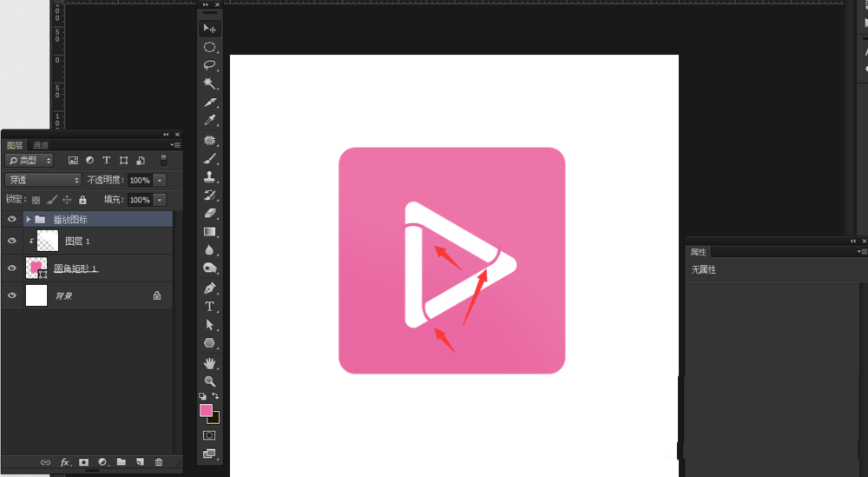This screenshot has height=477, width=868.
Task: Toggle Quick Mask mode
Action: coord(209,435)
